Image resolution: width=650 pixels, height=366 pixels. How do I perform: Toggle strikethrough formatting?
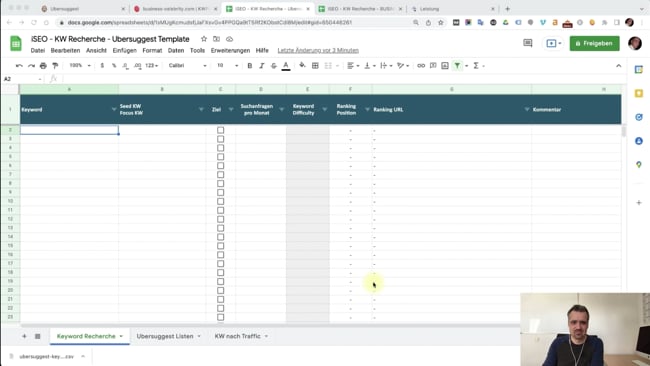point(274,65)
